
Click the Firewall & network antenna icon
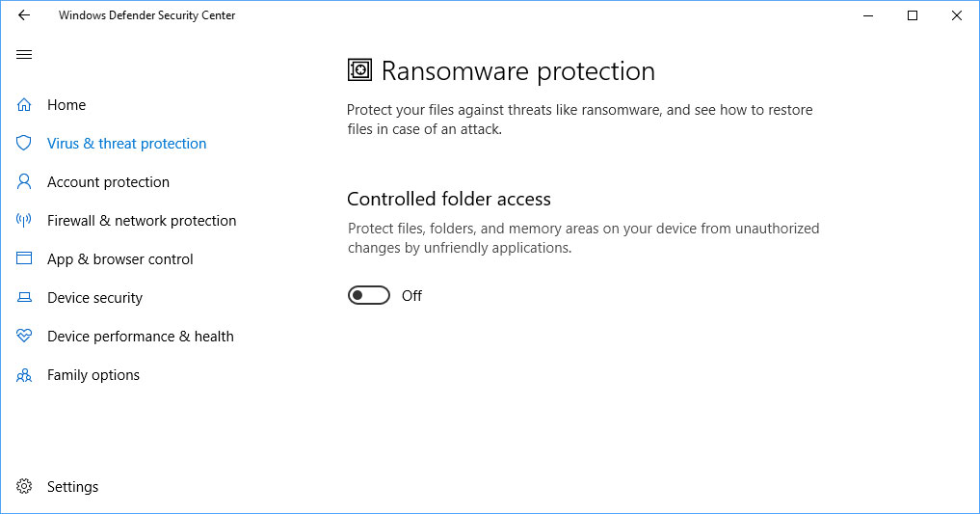[24, 221]
